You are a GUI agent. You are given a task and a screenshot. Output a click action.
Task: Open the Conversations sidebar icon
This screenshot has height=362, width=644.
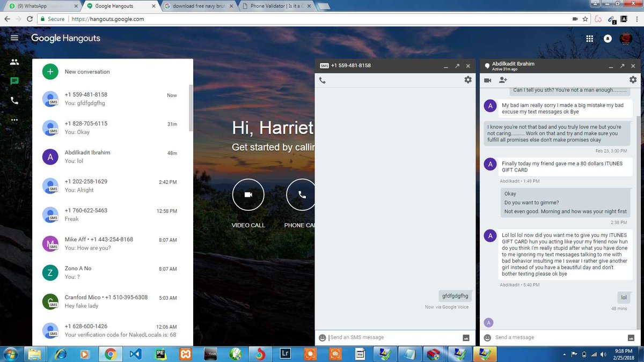click(14, 81)
